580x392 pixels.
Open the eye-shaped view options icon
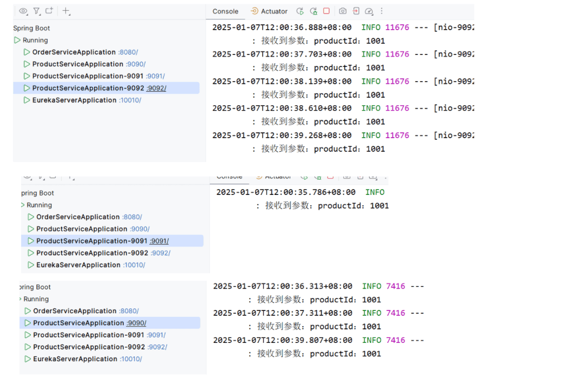click(x=23, y=11)
